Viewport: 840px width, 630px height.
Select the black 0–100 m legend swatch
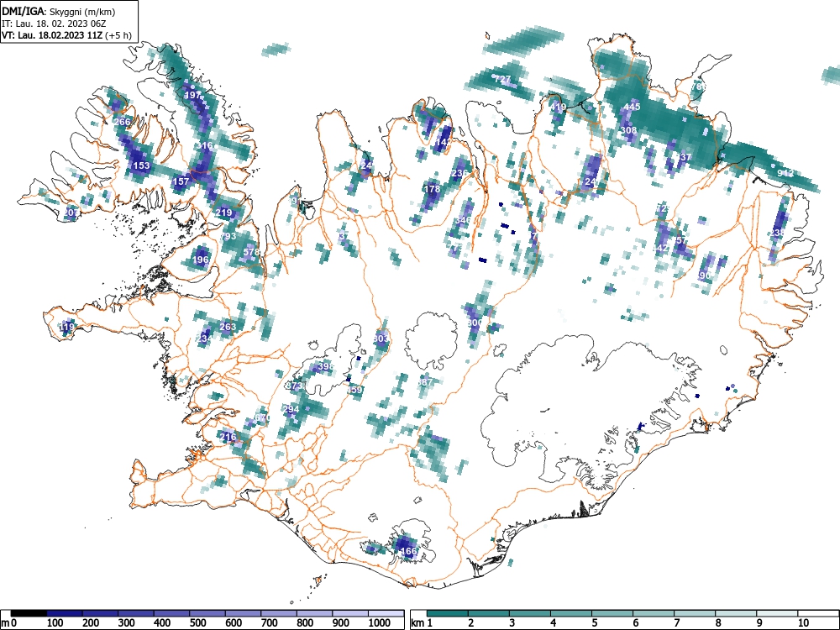29,613
